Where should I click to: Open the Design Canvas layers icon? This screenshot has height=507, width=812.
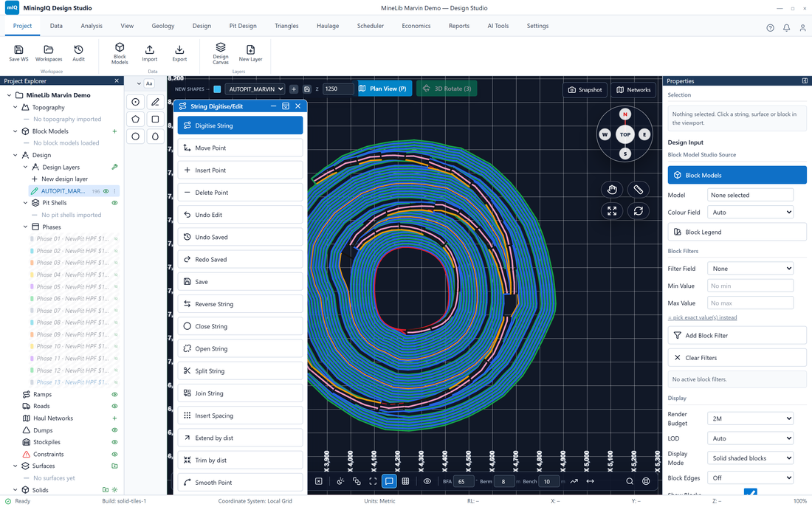[x=221, y=48]
